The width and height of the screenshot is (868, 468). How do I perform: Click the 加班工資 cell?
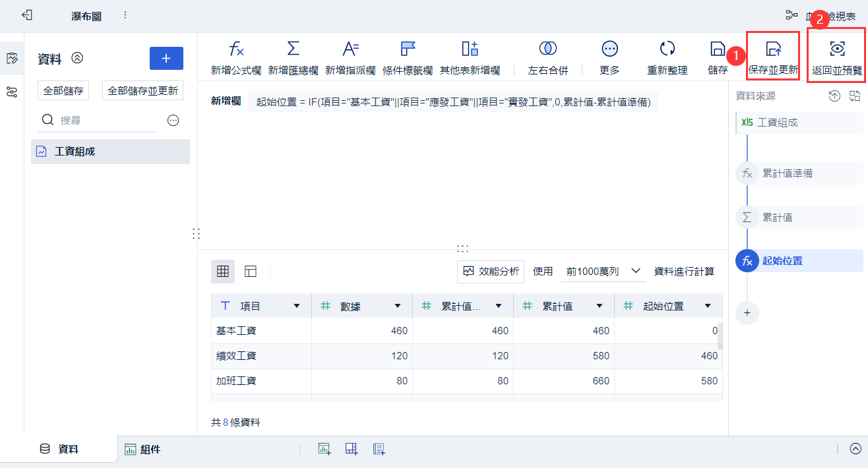261,381
